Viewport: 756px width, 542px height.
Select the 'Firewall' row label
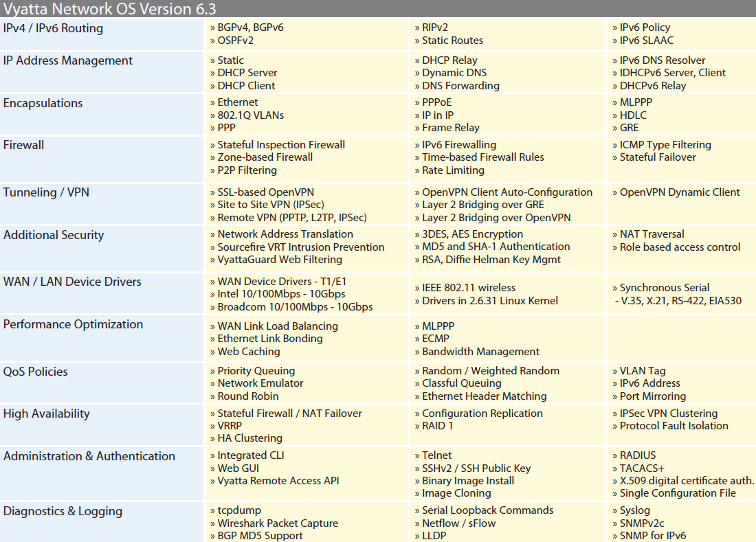pos(23,145)
